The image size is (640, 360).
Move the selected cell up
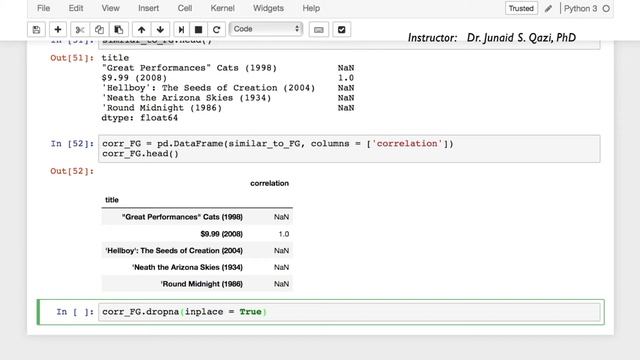pyautogui.click(x=141, y=29)
